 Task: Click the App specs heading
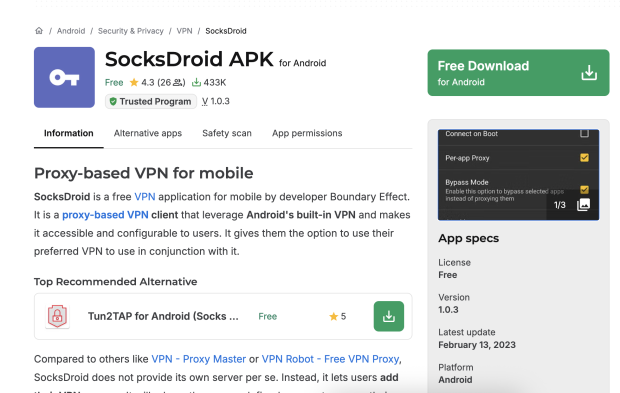(469, 238)
